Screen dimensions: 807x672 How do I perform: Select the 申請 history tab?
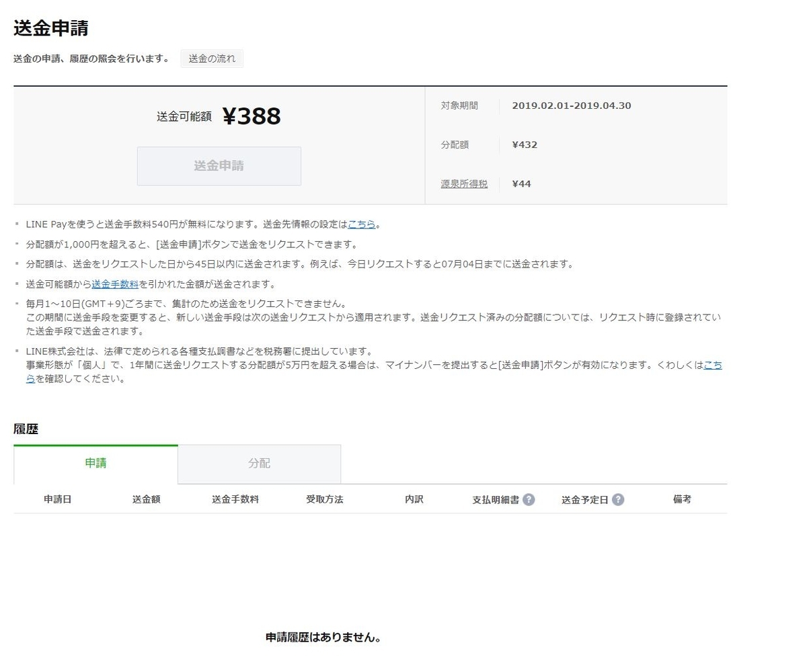[x=95, y=464]
